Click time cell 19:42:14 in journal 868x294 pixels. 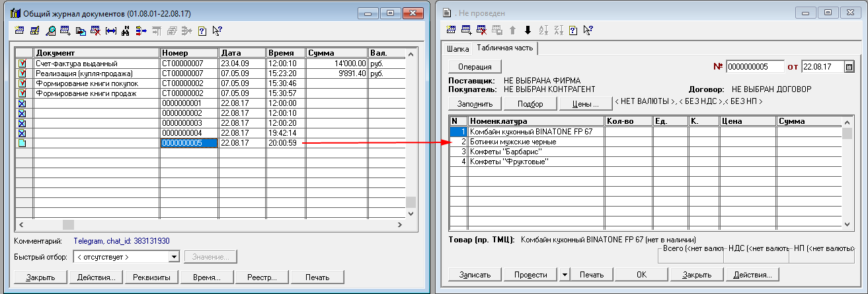pos(286,133)
